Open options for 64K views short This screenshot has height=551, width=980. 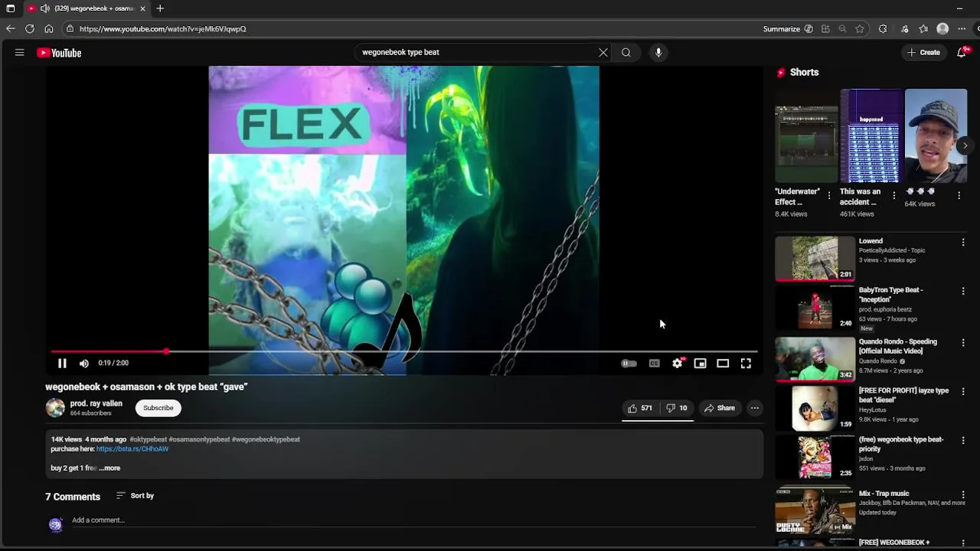[959, 196]
